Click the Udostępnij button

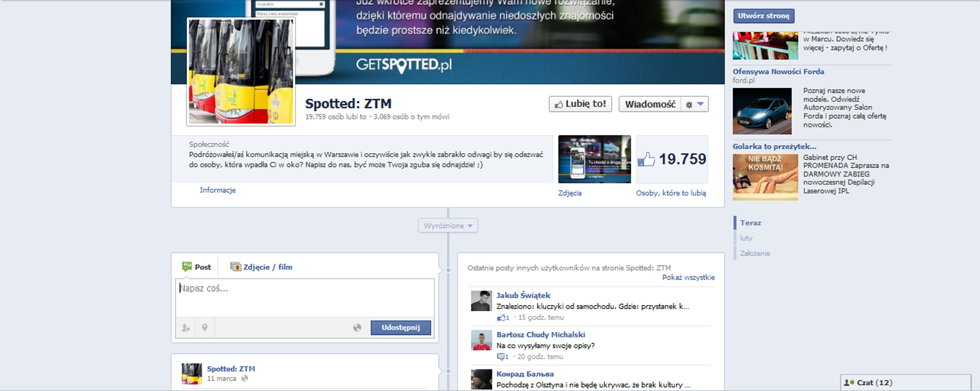click(x=401, y=328)
